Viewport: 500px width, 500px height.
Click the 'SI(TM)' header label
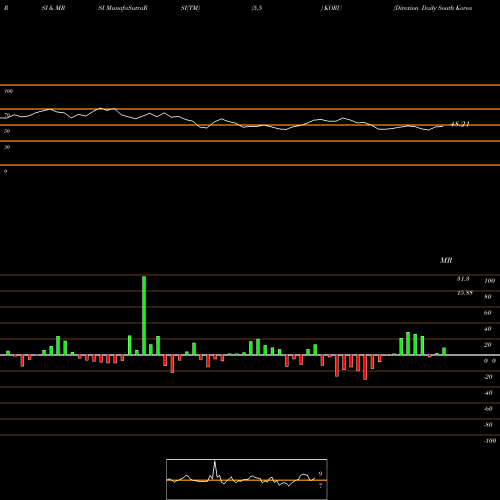190,8
